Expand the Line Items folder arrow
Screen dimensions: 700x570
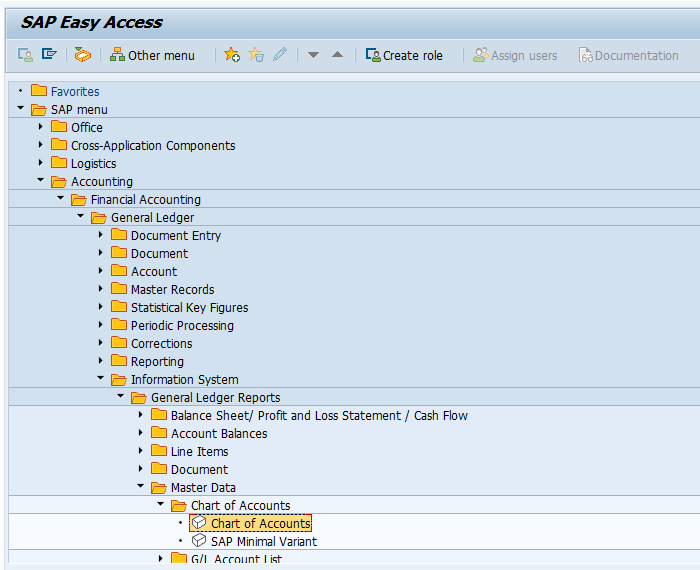(141, 450)
